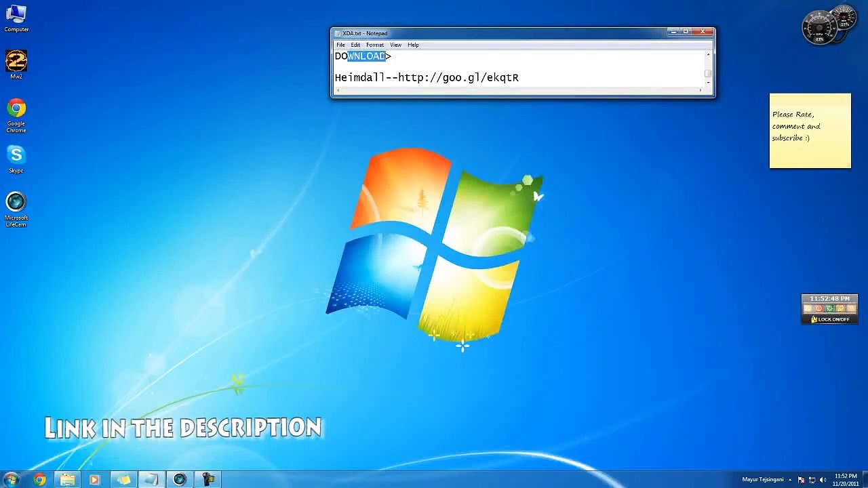Viewport: 868px width, 488px height.
Task: Open the media player taskbar icon
Action: pyautogui.click(x=95, y=480)
